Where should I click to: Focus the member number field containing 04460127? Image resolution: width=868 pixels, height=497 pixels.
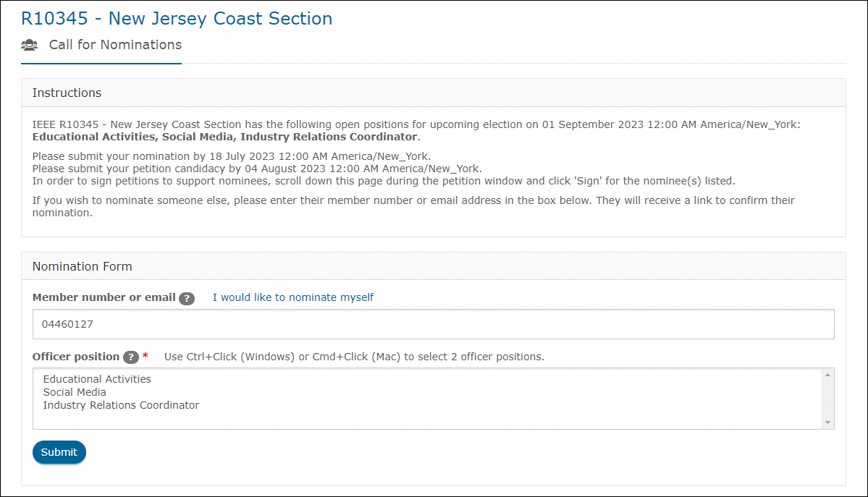tap(434, 324)
